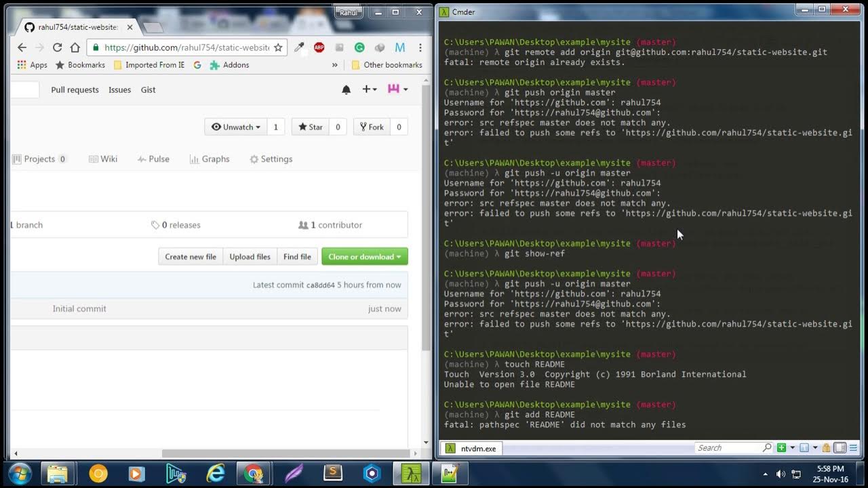The image size is (868, 488).
Task: Select the ntvdm.exe console tab in Cmder
Action: click(471, 448)
